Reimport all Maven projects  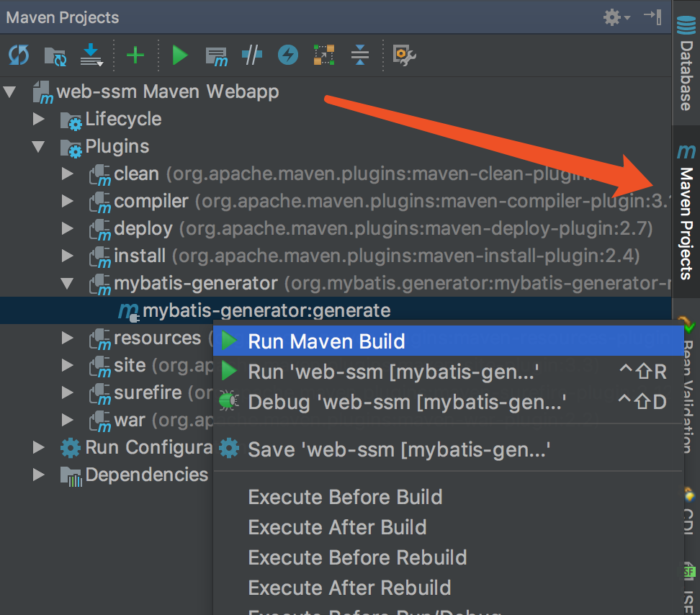19,55
